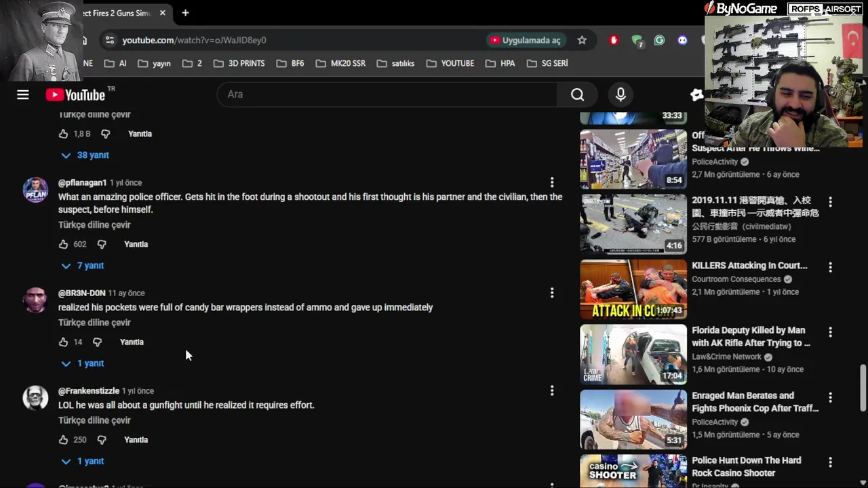
Task: Click the search magnifier button
Action: click(x=577, y=95)
